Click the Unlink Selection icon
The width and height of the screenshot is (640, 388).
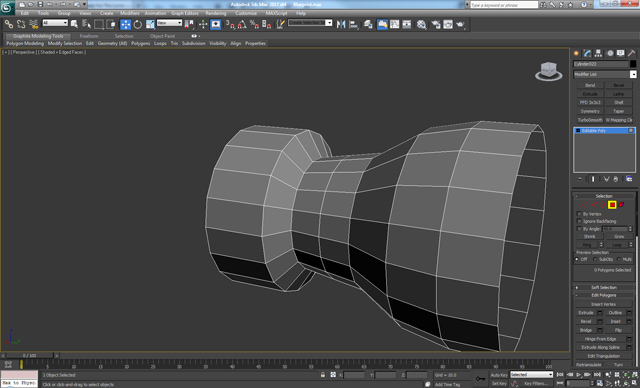tap(21, 24)
